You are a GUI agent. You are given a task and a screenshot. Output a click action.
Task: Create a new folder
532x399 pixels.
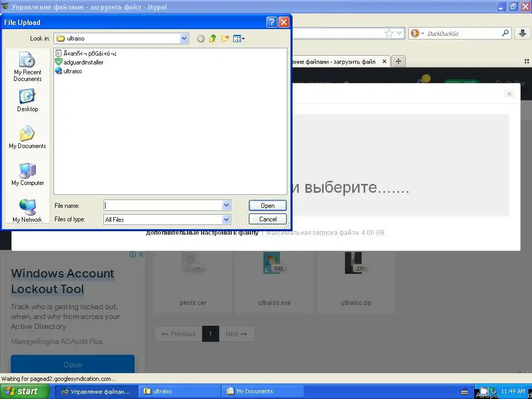coord(224,38)
